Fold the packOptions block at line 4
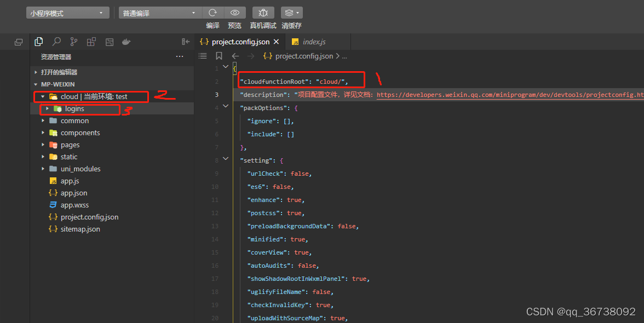 coord(226,106)
